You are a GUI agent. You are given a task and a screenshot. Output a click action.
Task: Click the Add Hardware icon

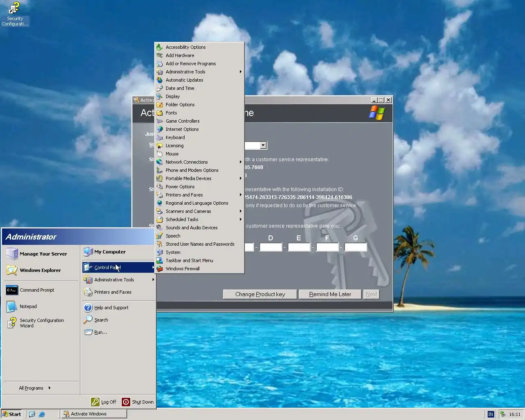(160, 55)
